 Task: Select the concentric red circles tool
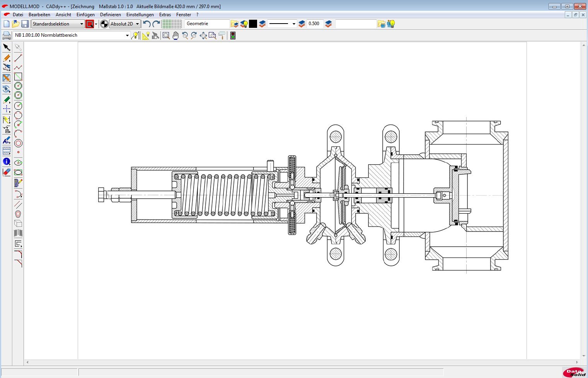pos(18,143)
